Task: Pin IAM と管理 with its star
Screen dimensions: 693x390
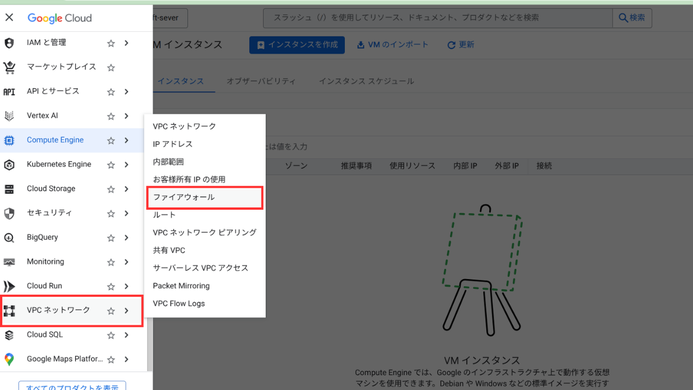Action: pos(111,43)
